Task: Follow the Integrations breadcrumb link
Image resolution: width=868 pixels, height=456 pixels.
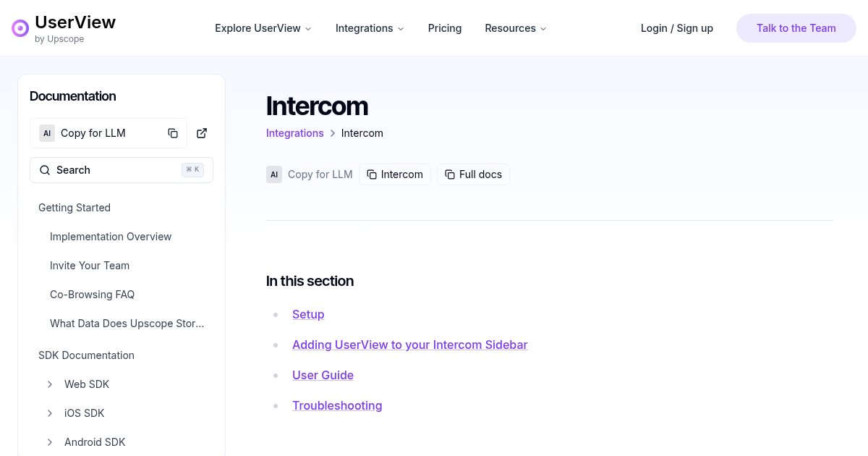Action: 295,133
